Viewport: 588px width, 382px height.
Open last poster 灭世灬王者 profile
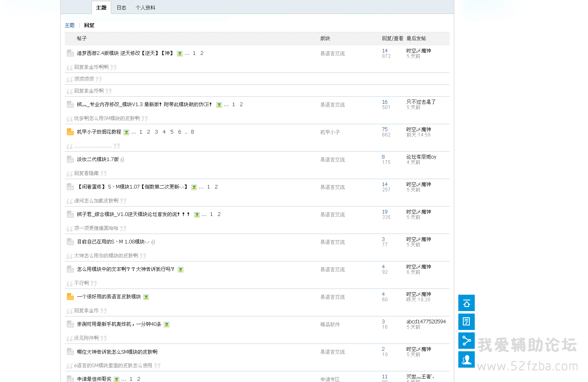point(420,377)
